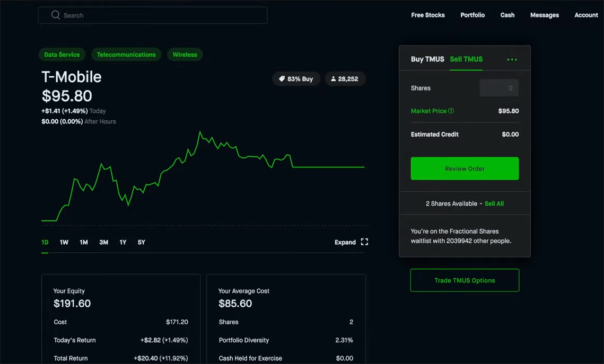Click the price tag icon in rating badge
604x364 pixels.
pos(282,79)
